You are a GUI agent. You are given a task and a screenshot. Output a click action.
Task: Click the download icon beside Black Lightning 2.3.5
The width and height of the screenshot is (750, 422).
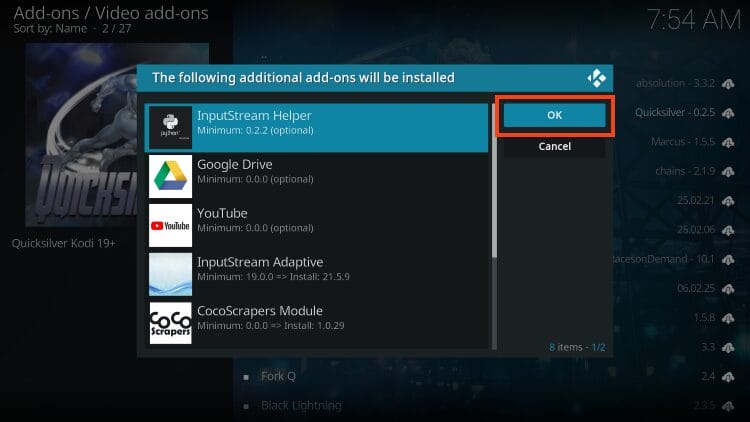coord(728,407)
